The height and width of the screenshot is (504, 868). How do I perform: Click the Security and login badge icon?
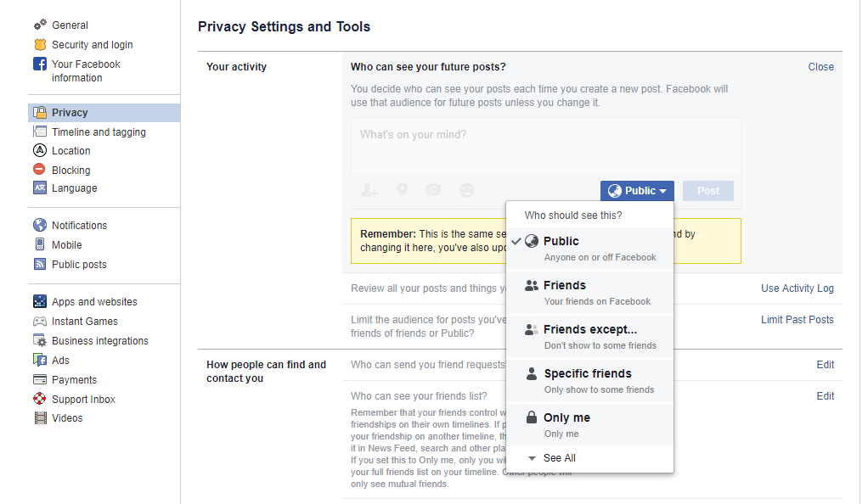(x=40, y=44)
